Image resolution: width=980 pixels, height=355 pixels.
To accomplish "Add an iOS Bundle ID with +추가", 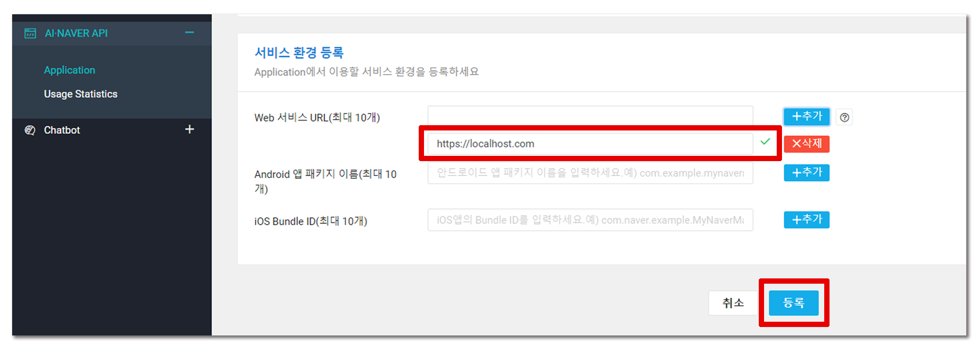I will [x=806, y=220].
